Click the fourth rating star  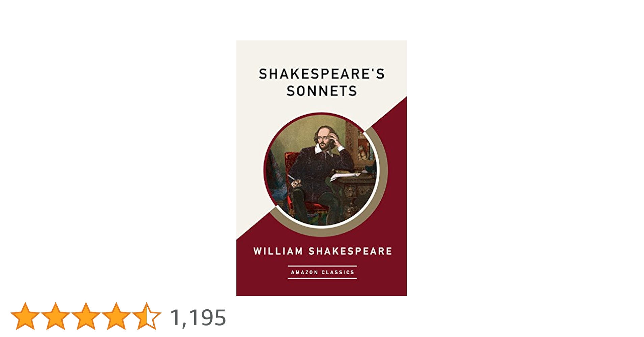click(x=116, y=316)
